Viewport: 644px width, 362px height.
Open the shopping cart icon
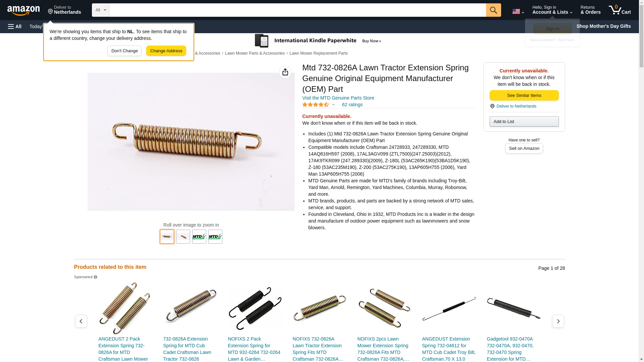tap(620, 10)
